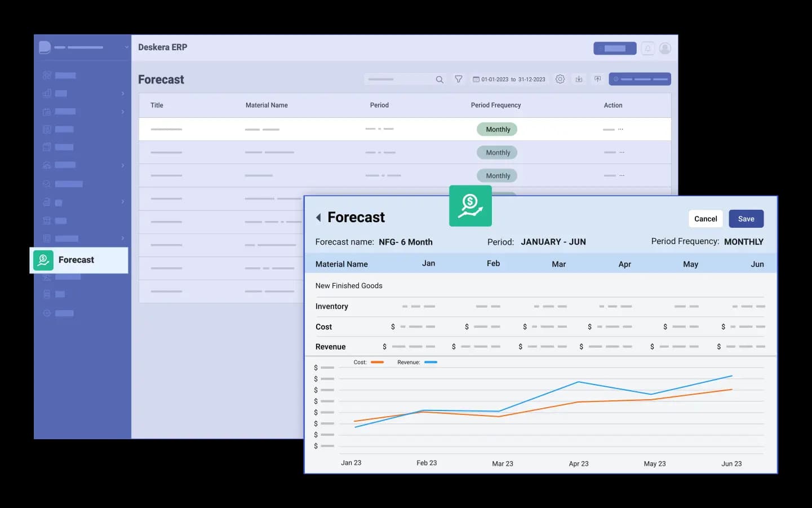Open the table settings gear icon
This screenshot has width=812, height=508.
pos(560,79)
